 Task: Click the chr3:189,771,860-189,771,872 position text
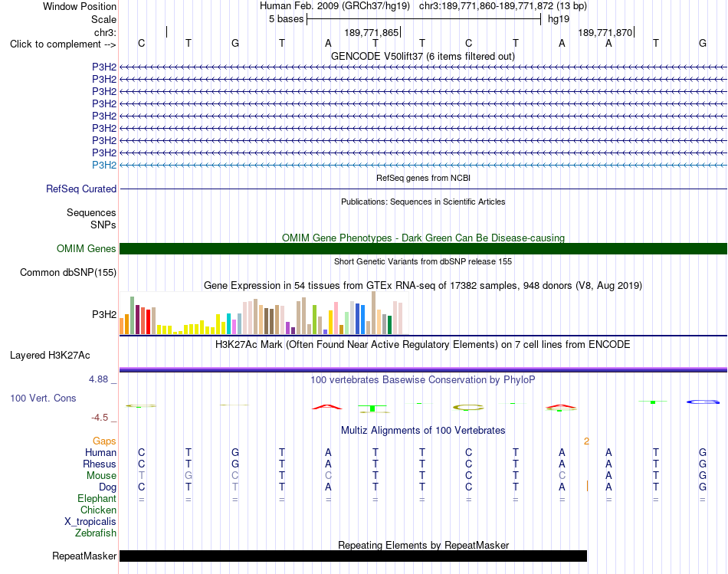[503, 6]
